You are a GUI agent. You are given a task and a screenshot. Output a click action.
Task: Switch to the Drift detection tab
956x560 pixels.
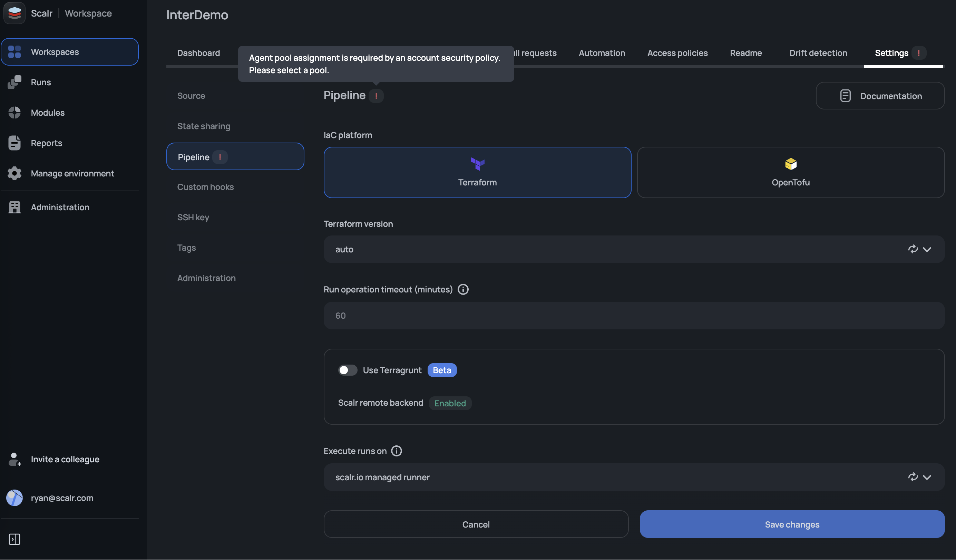pos(818,53)
